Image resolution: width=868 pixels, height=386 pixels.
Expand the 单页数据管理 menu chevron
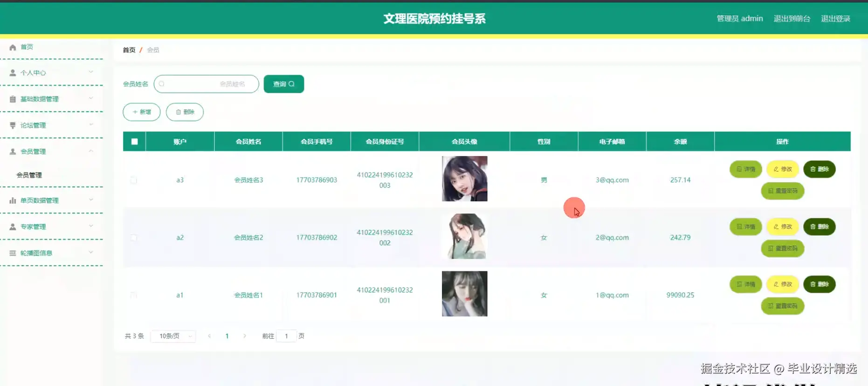[x=91, y=200]
